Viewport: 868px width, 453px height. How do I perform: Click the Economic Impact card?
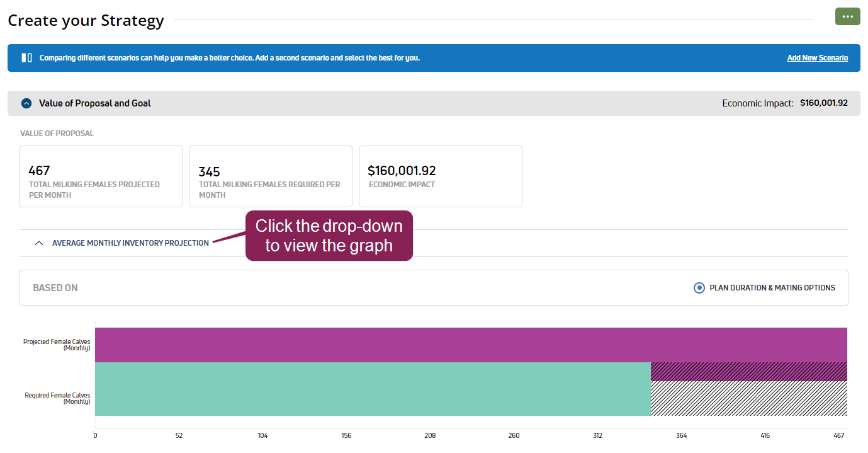coord(441,176)
